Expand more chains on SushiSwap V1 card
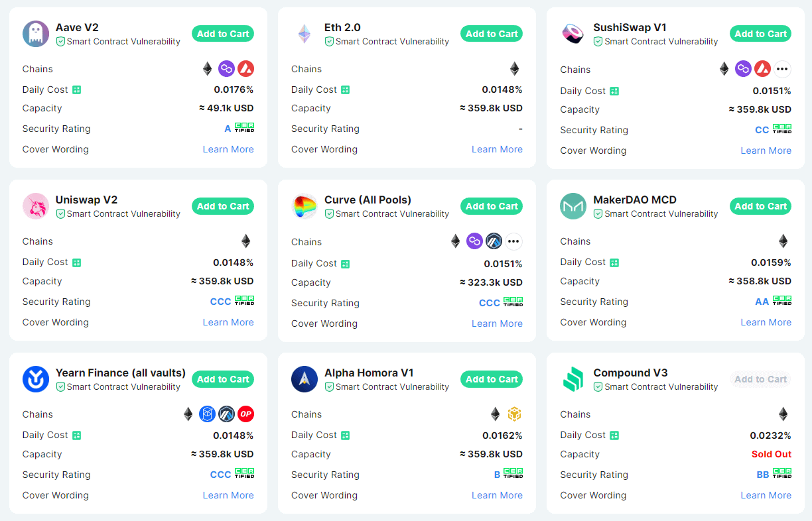The height and width of the screenshot is (521, 812). pos(783,69)
